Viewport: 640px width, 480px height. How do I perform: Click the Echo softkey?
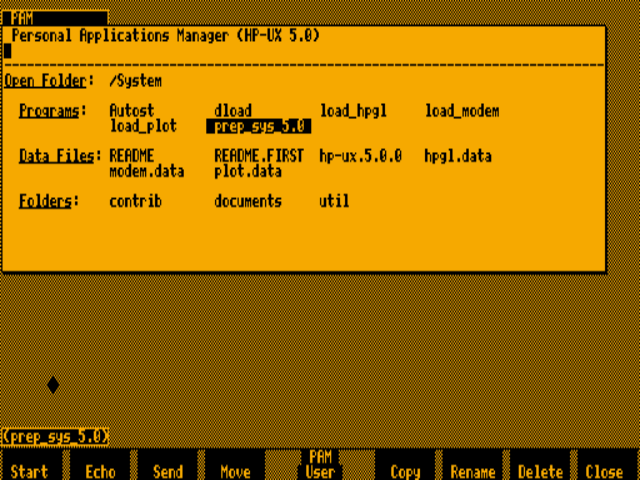point(100,465)
